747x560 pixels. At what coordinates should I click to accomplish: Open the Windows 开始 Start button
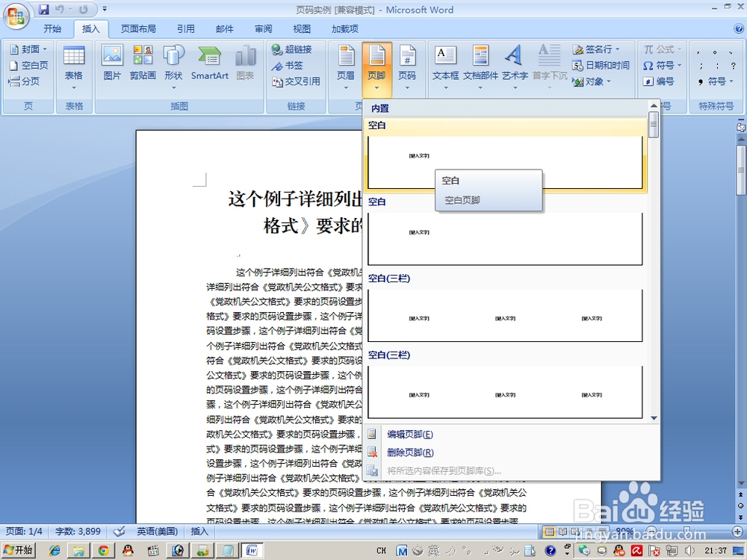[18, 551]
